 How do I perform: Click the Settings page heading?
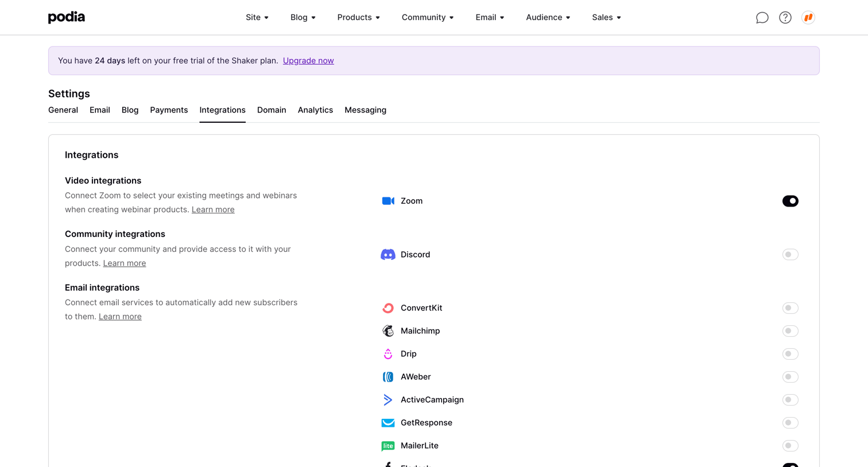(69, 94)
